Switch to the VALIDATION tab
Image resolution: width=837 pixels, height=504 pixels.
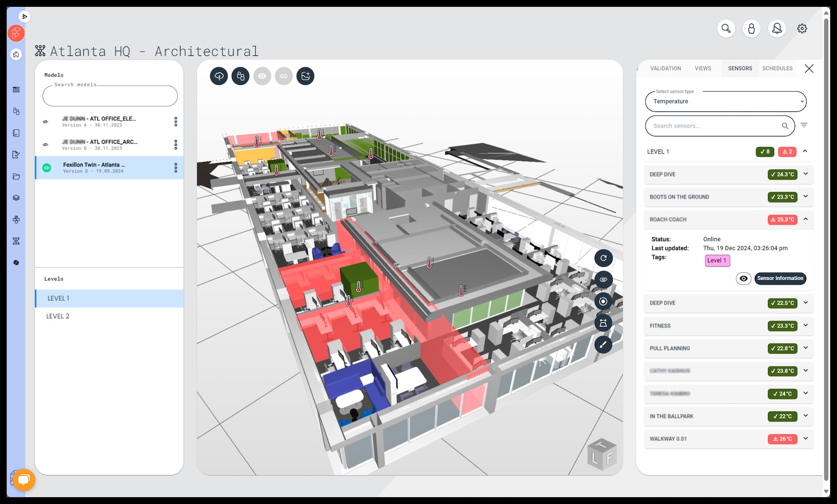coord(665,68)
